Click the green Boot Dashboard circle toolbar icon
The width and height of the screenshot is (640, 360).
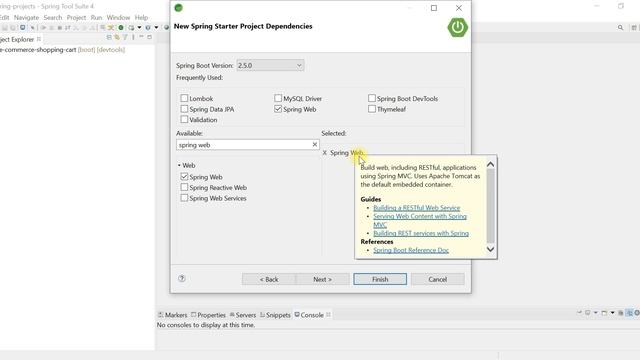[121, 28]
